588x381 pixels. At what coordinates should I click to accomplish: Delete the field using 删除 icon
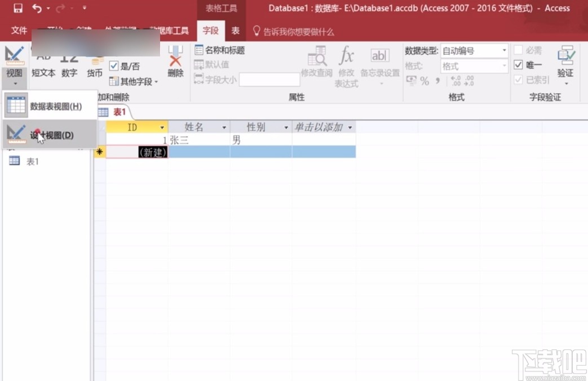[175, 62]
